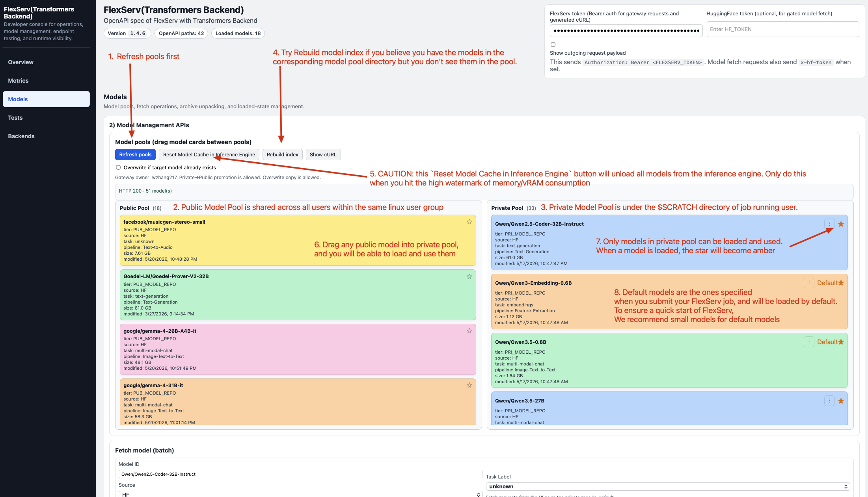The width and height of the screenshot is (868, 497).
Task: Click the Public Pool heading
Action: click(x=134, y=208)
